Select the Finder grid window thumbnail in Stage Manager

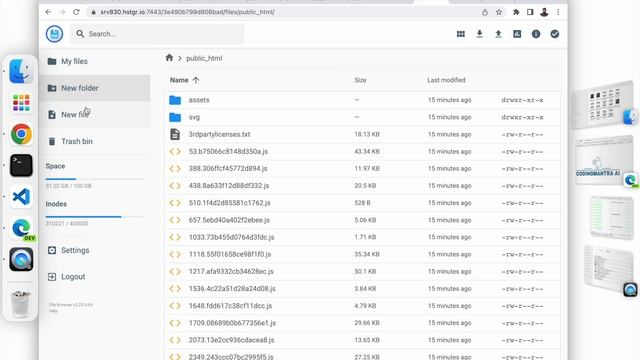603,104
